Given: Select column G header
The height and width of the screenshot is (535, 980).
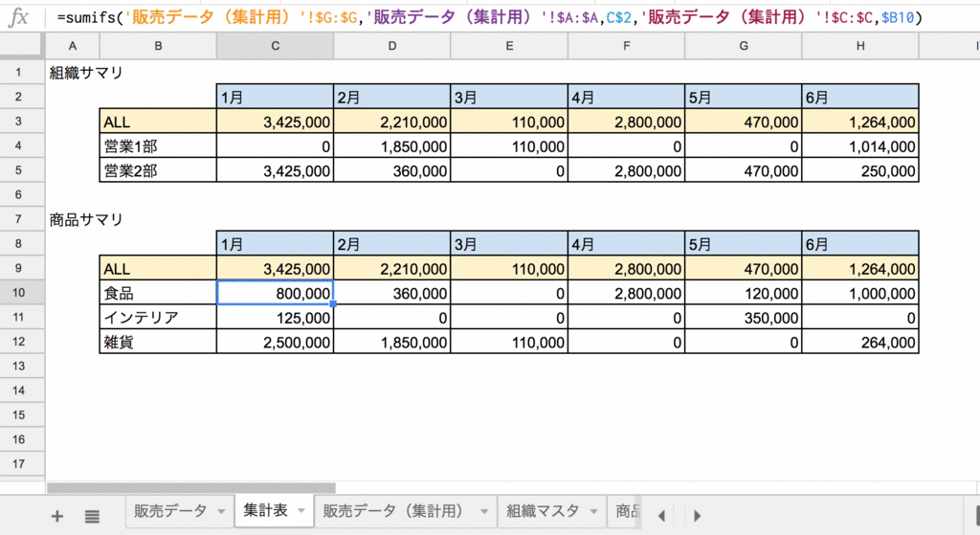Looking at the screenshot, I should point(744,46).
